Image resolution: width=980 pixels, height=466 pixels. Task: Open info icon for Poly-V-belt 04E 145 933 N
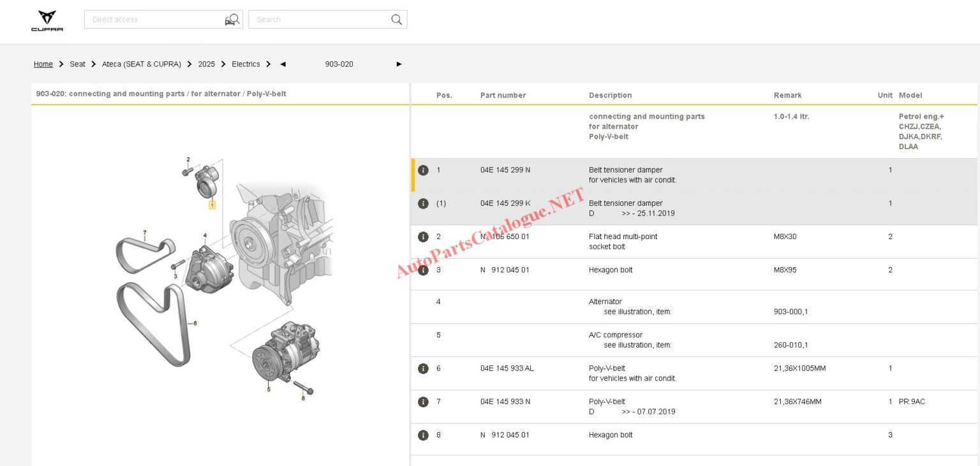(x=423, y=402)
